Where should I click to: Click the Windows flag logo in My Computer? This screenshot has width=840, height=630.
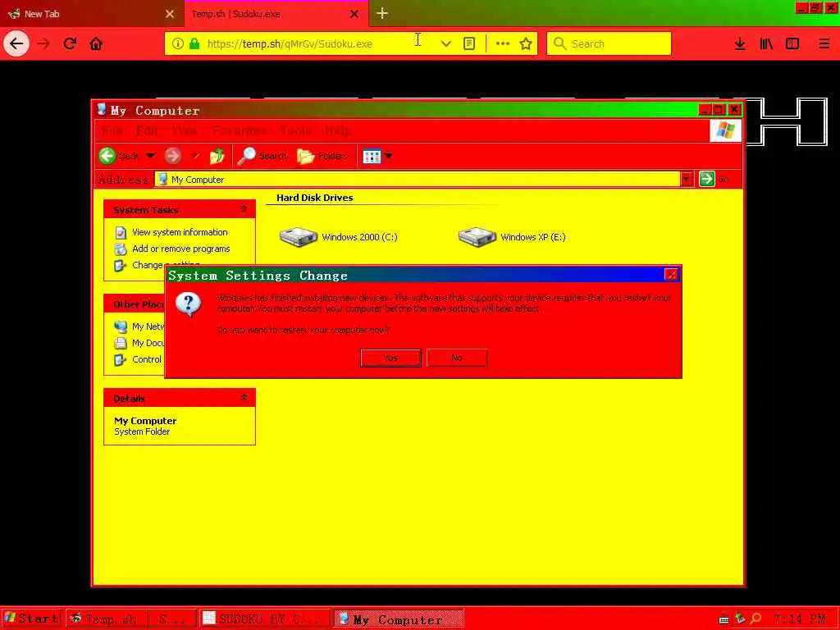pos(725,130)
